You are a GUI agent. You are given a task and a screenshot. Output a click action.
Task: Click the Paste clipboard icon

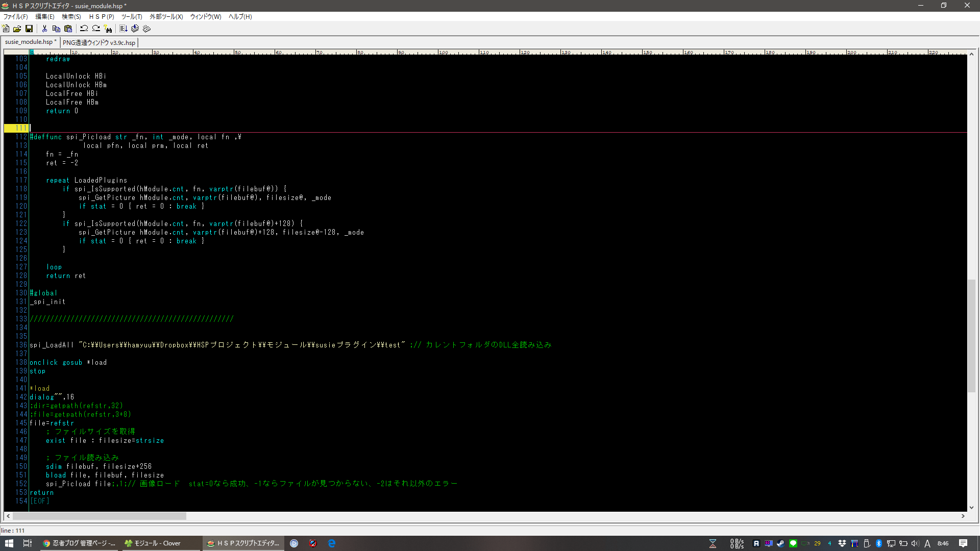68,29
